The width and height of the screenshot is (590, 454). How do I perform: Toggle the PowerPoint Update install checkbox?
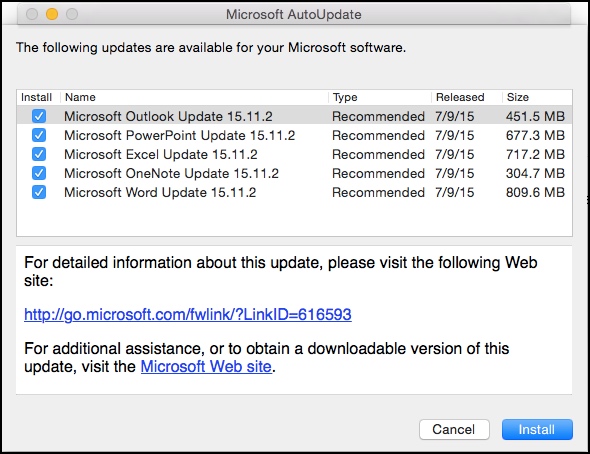click(x=39, y=135)
